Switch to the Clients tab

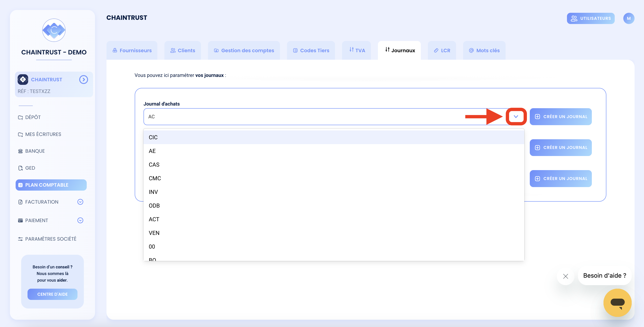(x=183, y=50)
